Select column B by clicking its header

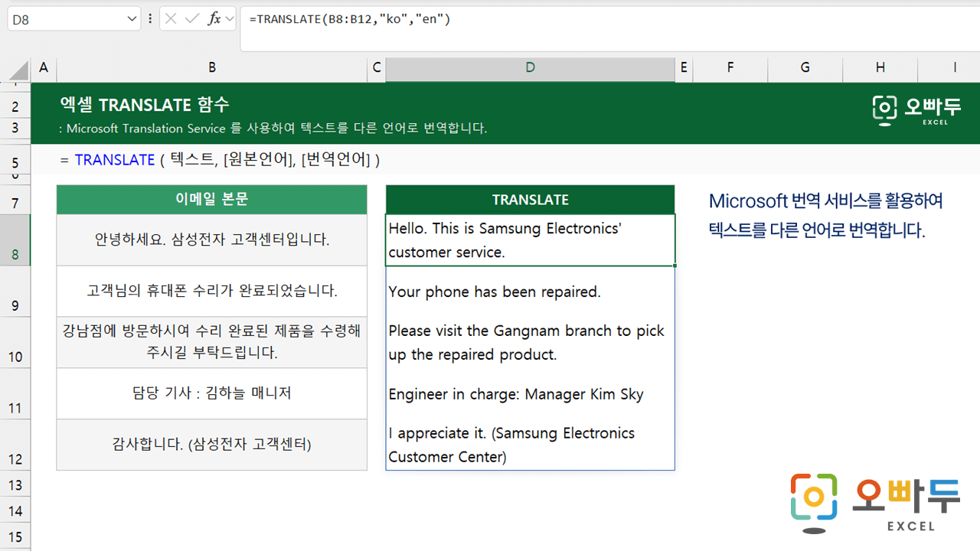(211, 69)
